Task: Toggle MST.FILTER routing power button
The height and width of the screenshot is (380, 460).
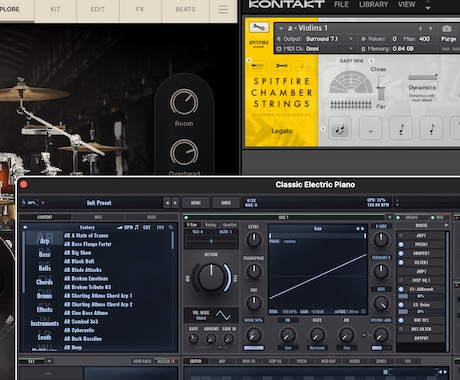Action: coord(401,329)
